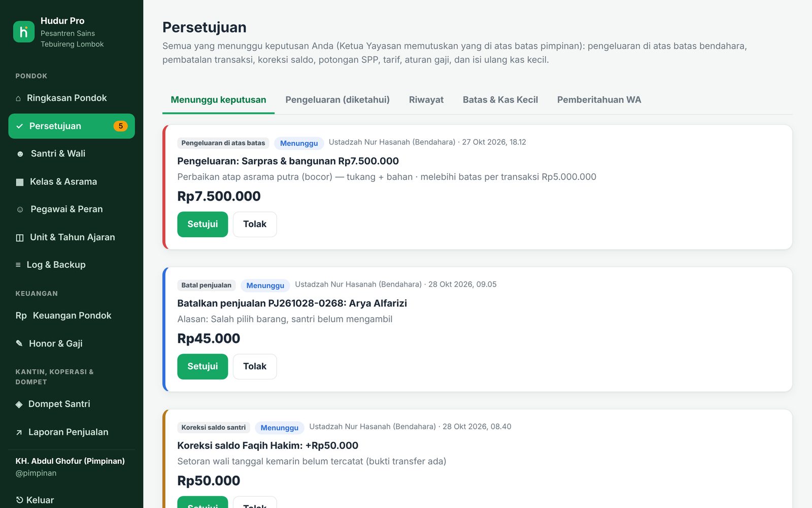Click the grid icon beside Kelas & Asrama
The image size is (812, 508).
coord(20,182)
